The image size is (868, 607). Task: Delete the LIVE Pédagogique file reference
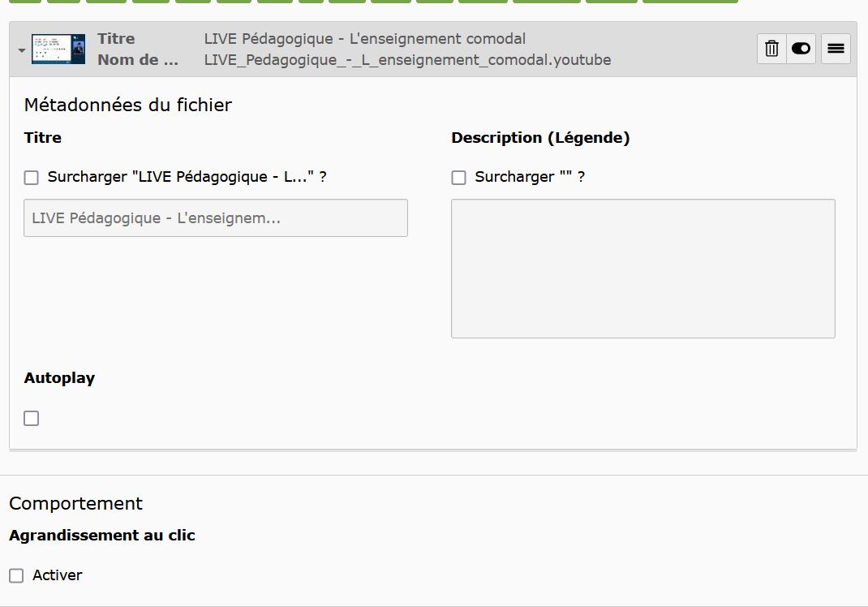[771, 49]
